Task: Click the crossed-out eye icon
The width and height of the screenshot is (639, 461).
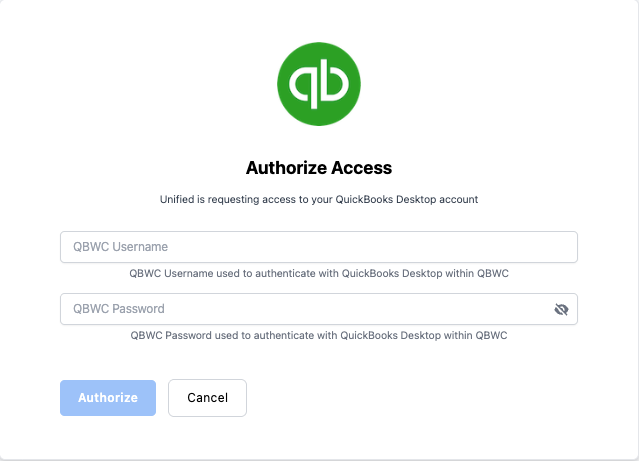Action: tap(561, 309)
